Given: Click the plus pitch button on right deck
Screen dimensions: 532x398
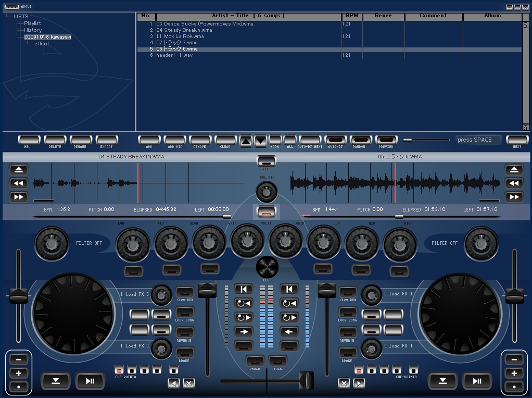Looking at the screenshot, I should click(x=514, y=373).
